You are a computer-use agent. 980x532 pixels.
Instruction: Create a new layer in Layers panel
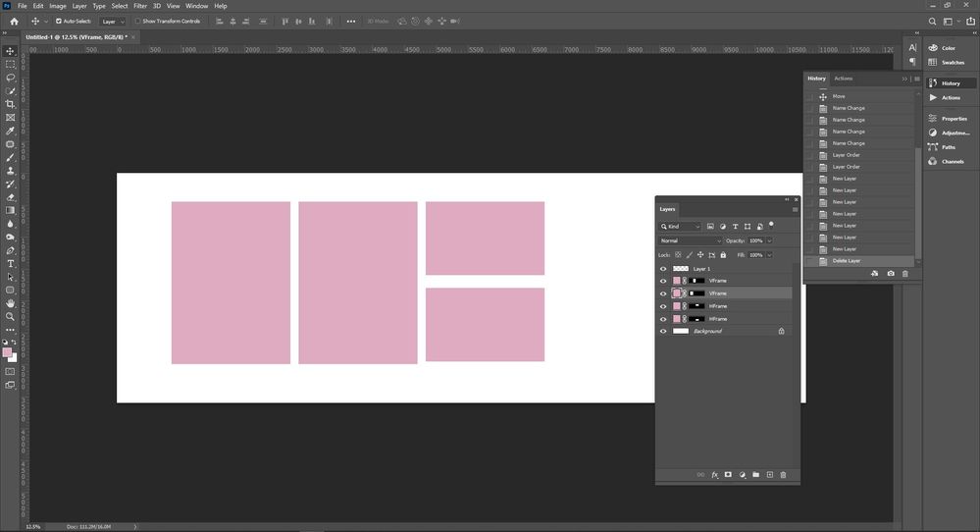(x=769, y=475)
